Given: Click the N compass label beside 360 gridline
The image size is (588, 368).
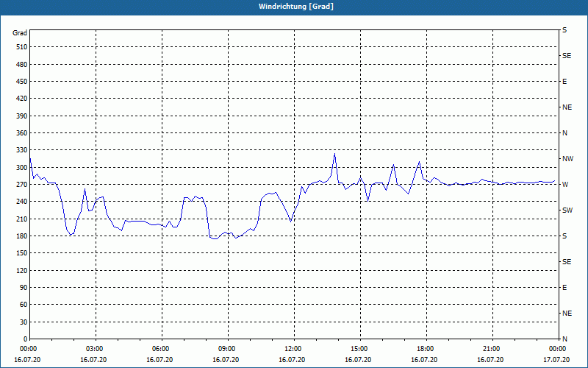Looking at the screenshot, I should pyautogui.click(x=565, y=133).
